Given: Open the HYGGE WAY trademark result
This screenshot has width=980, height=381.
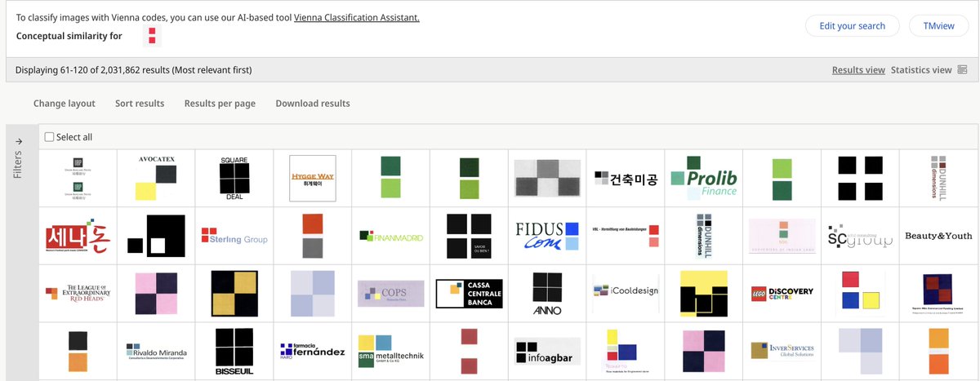Looking at the screenshot, I should pos(313,178).
